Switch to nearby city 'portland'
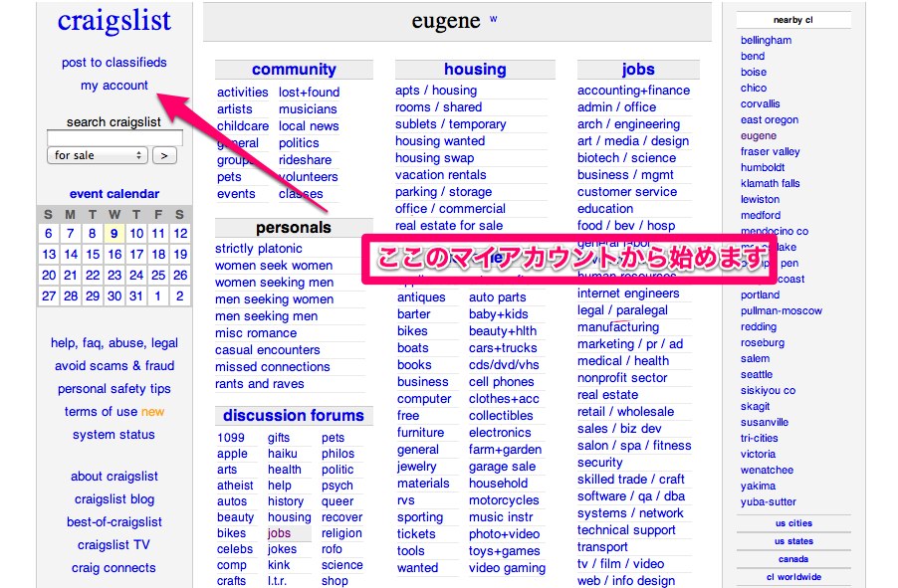Screen dimensions: 898x588 [760, 294]
